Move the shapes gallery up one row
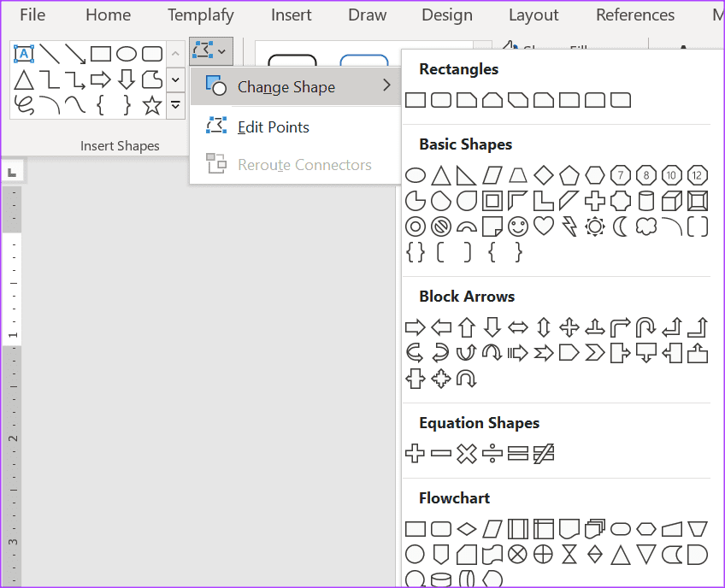725x588 pixels. click(x=176, y=54)
